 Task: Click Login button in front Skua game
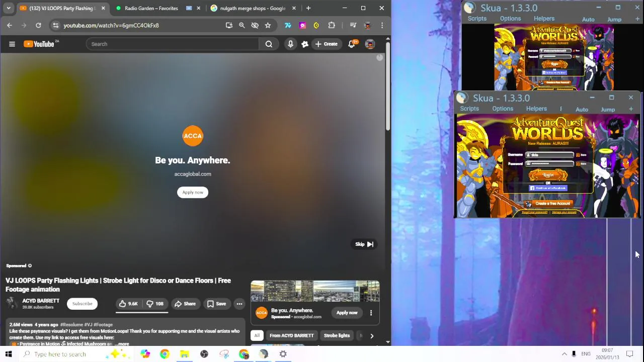[x=548, y=175]
